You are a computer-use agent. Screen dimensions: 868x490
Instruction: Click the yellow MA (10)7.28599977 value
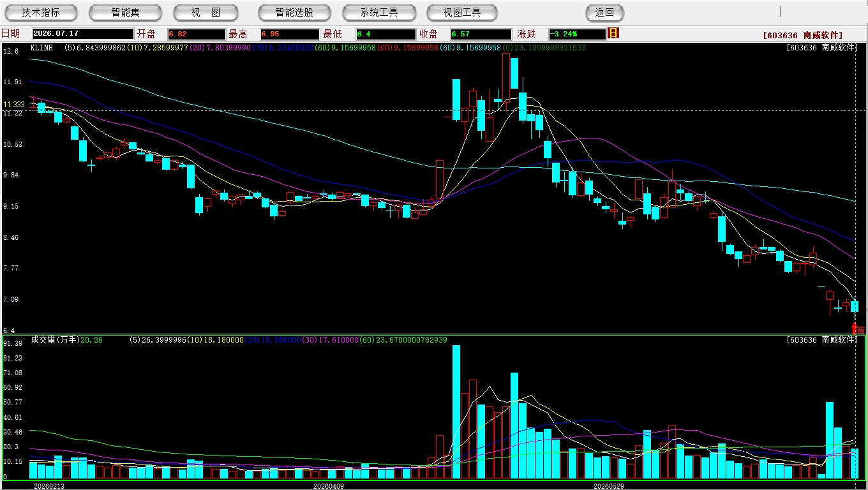pyautogui.click(x=157, y=48)
